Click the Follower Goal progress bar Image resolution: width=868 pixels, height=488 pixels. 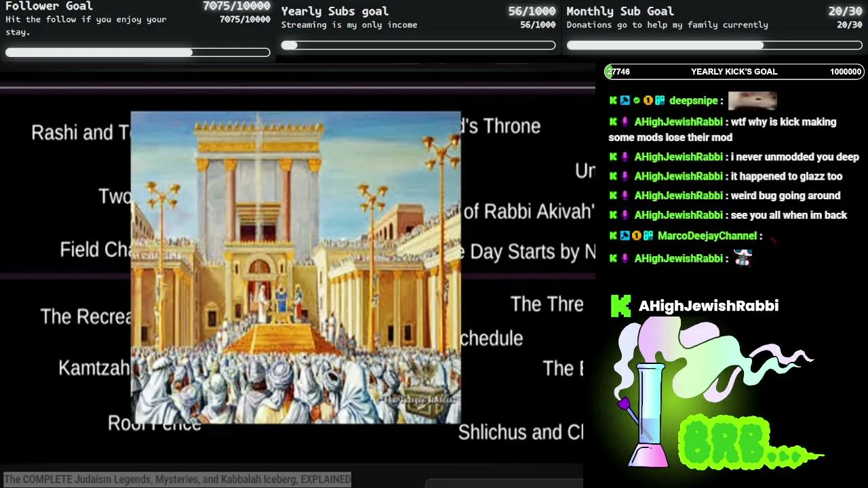click(x=138, y=52)
